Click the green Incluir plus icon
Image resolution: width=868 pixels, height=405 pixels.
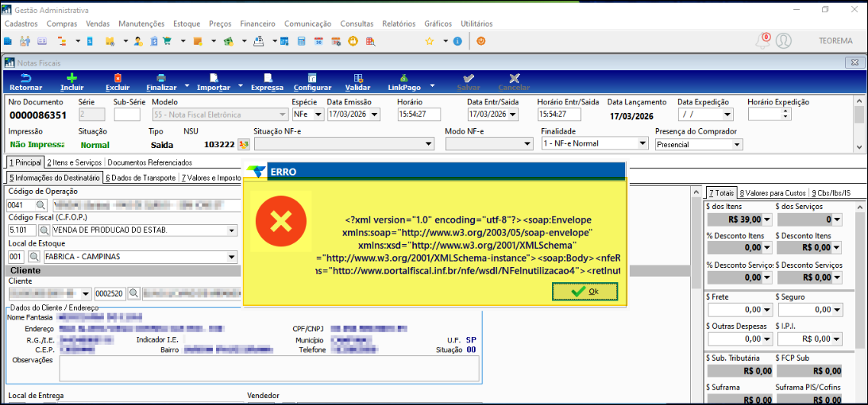point(72,78)
